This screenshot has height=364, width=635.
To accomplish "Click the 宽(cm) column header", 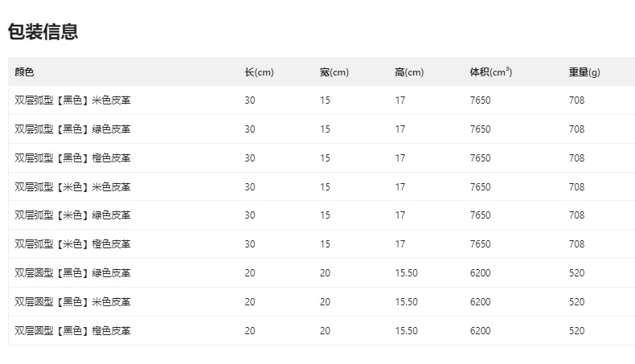I will (334, 72).
